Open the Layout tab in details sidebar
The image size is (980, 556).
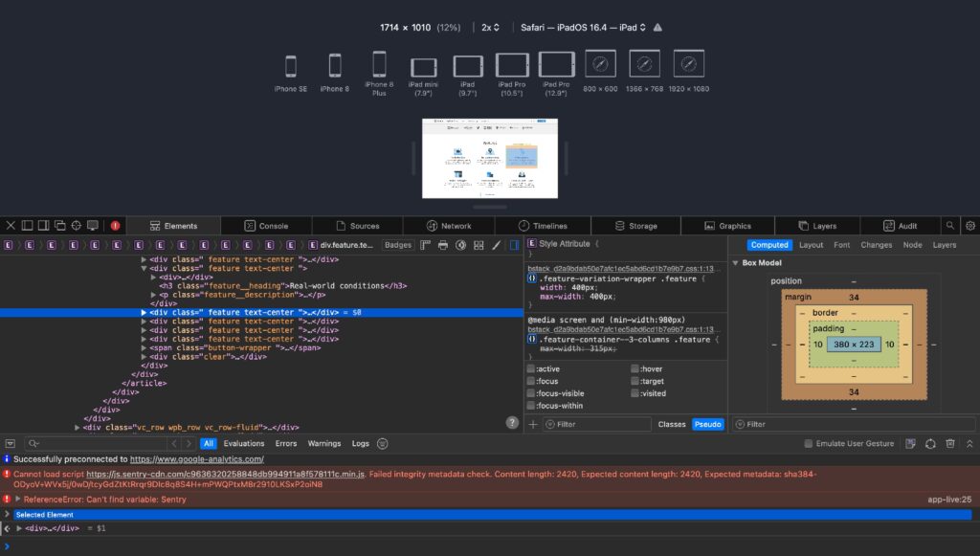[811, 245]
